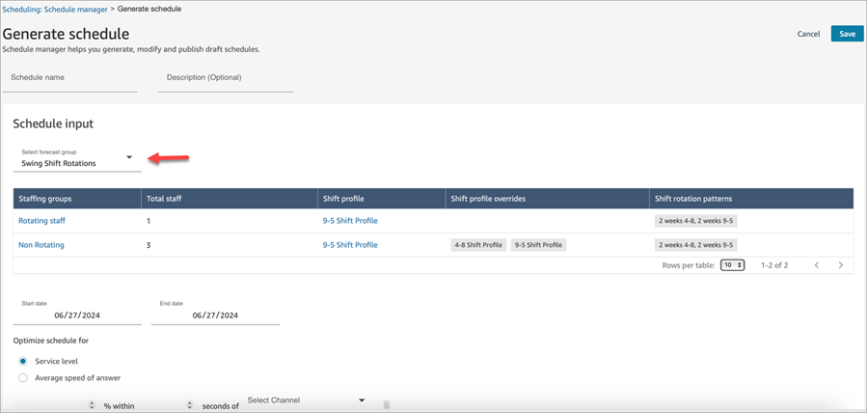Go to the previous table page arrow
This screenshot has width=868, height=413.
tap(817, 265)
